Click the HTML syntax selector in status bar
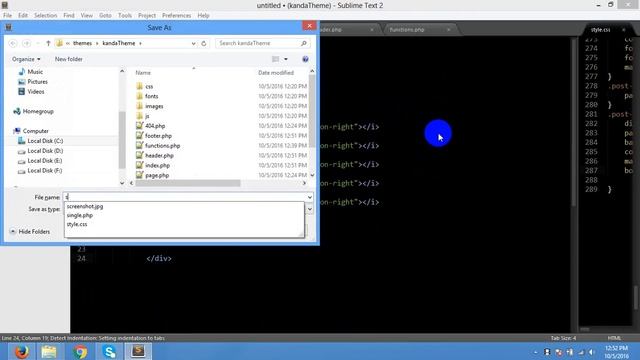 [614, 338]
